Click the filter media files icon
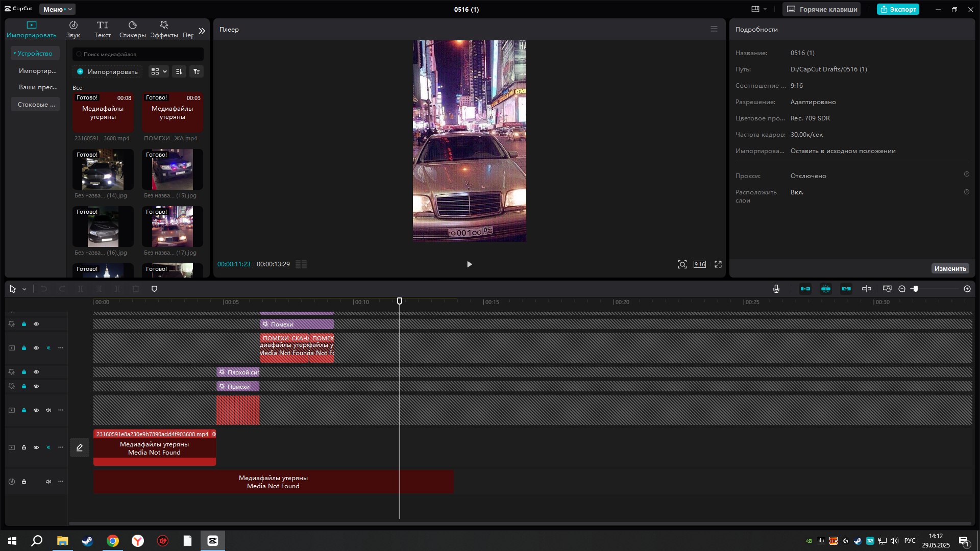This screenshot has height=551, width=980. click(x=197, y=71)
